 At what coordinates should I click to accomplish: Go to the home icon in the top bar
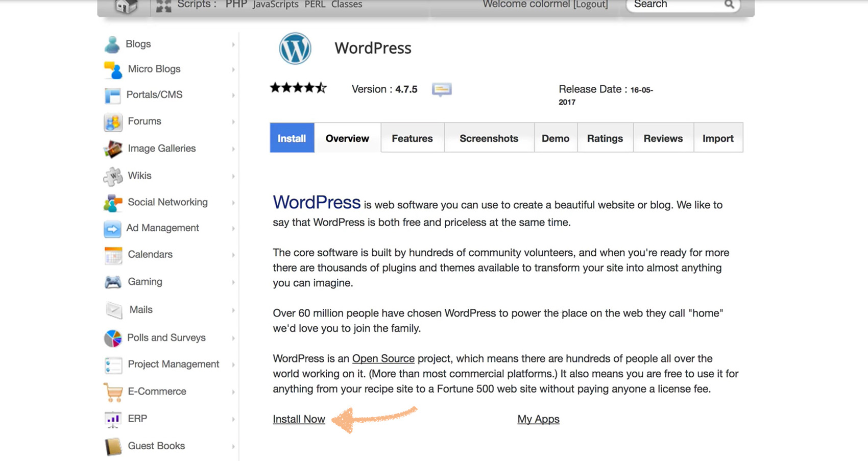coord(127,6)
